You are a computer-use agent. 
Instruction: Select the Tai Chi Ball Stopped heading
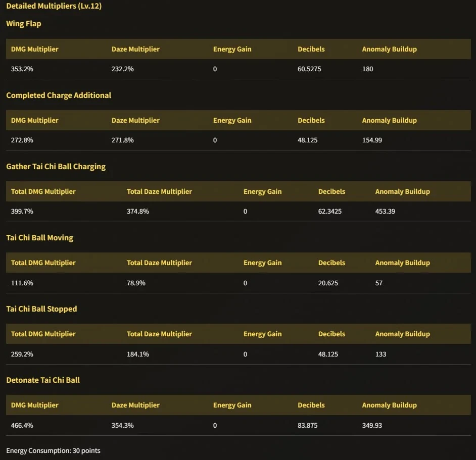click(x=41, y=309)
